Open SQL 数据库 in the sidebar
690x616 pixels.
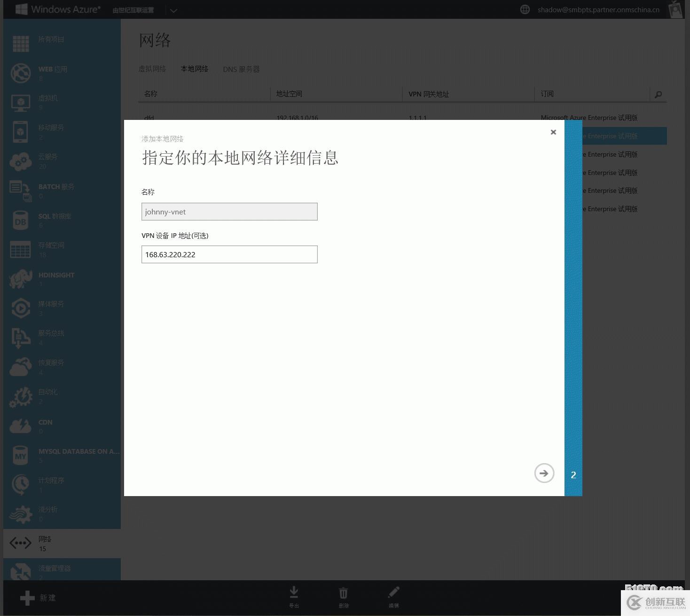(55, 217)
